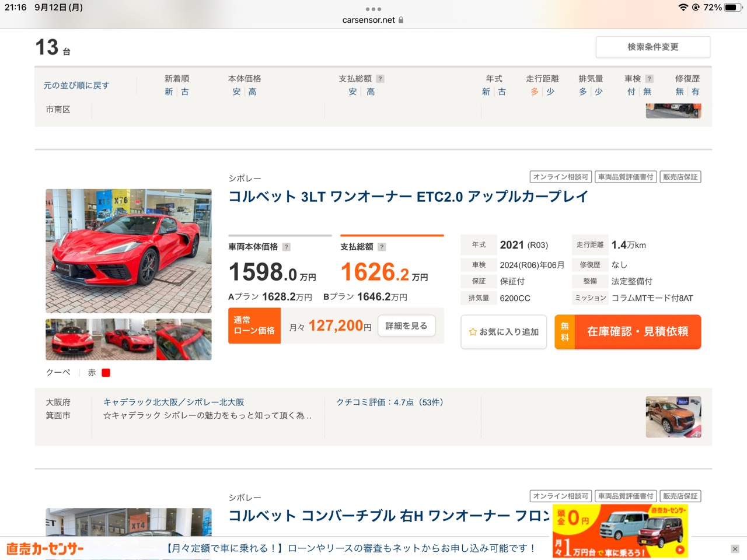Tap the carsensor.net address bar
The width and height of the screenshot is (747, 560).
click(x=373, y=20)
